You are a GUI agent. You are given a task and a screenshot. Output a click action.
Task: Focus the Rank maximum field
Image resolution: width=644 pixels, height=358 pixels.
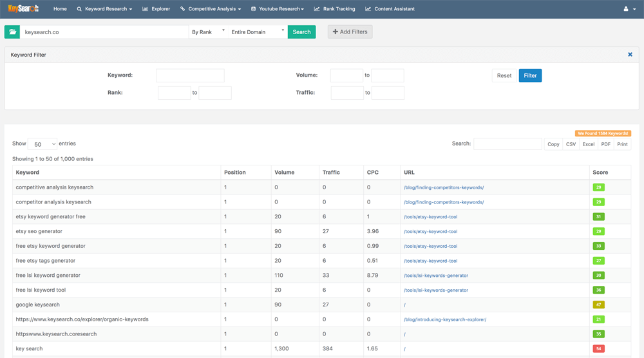coord(215,93)
